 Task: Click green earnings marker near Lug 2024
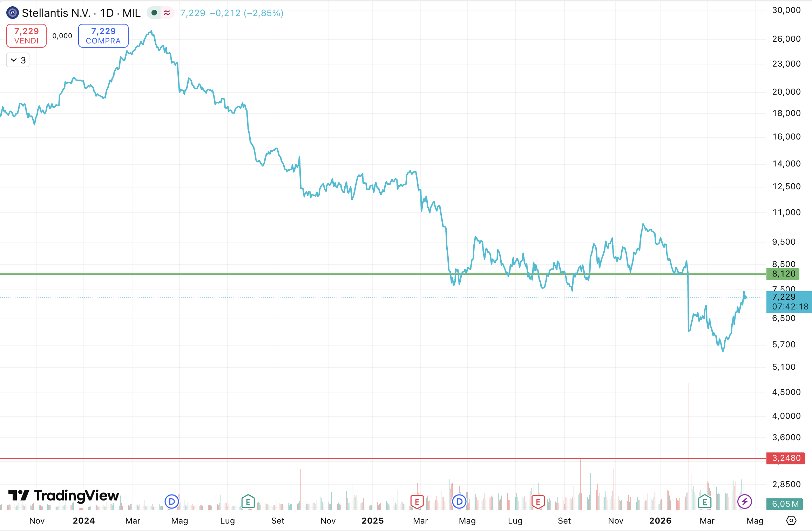pyautogui.click(x=248, y=502)
